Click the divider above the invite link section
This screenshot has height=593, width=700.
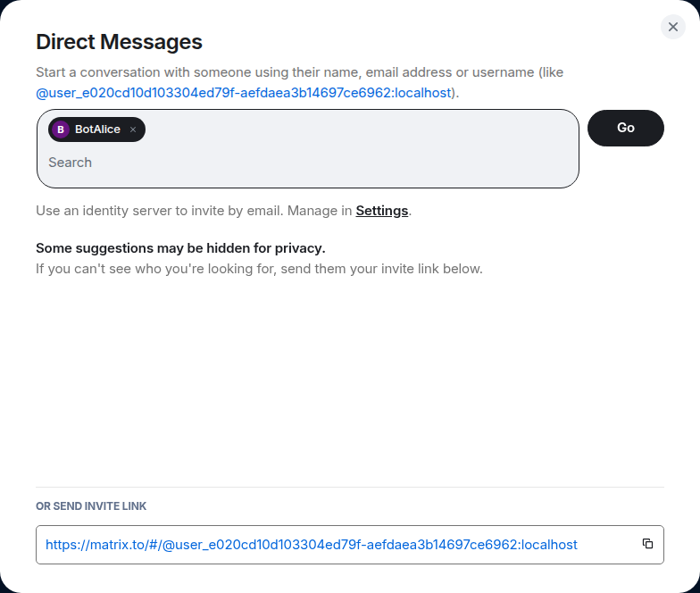point(350,487)
